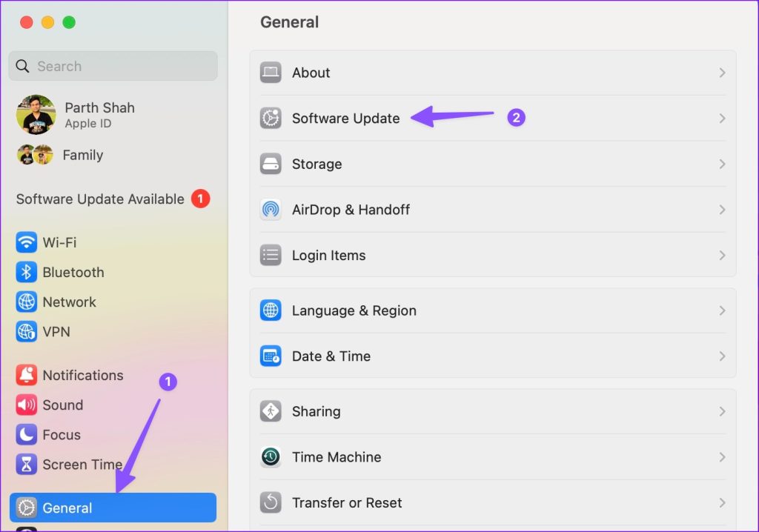This screenshot has height=532, width=759.
Task: Click the Wi-Fi icon in sidebar
Action: coord(27,242)
